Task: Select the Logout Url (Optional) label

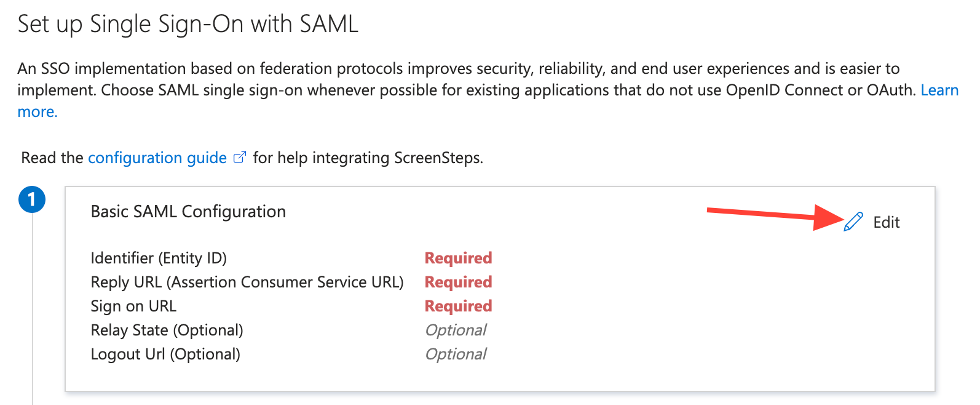Action: coord(165,354)
